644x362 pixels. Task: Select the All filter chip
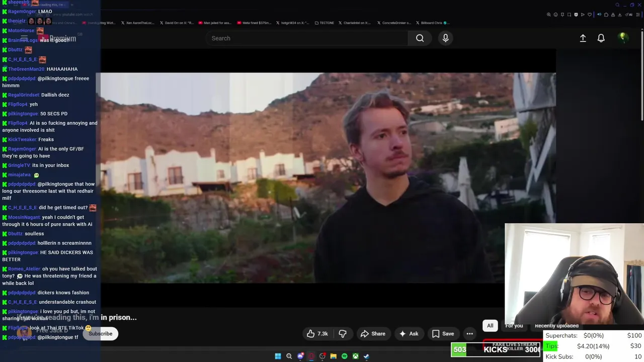coord(490,326)
